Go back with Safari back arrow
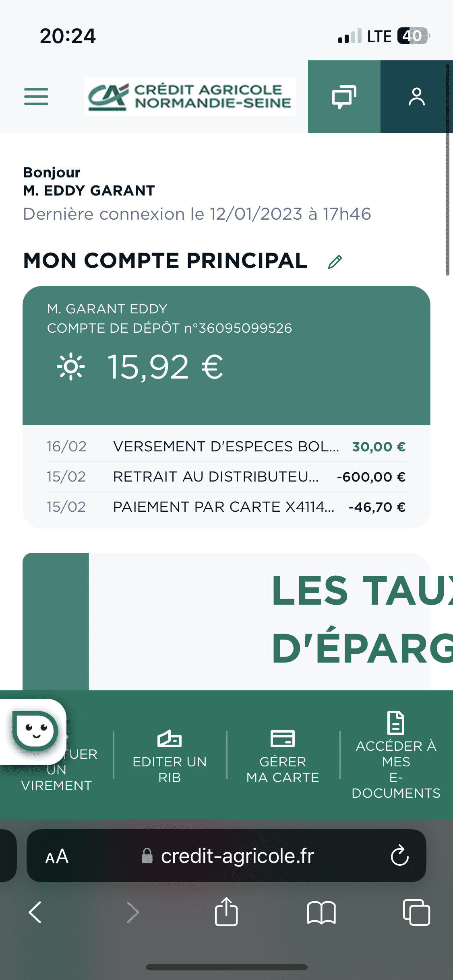453x980 pixels. [x=35, y=912]
